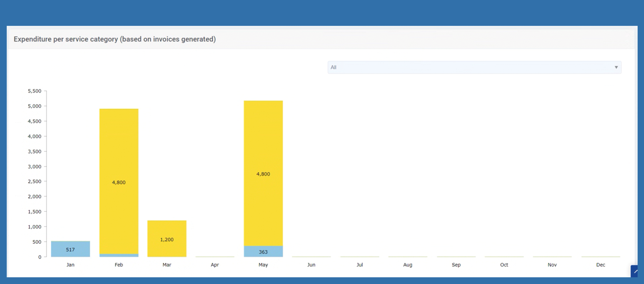Click the 'Dec' x-axis label
This screenshot has width=644, height=284.
[601, 265]
